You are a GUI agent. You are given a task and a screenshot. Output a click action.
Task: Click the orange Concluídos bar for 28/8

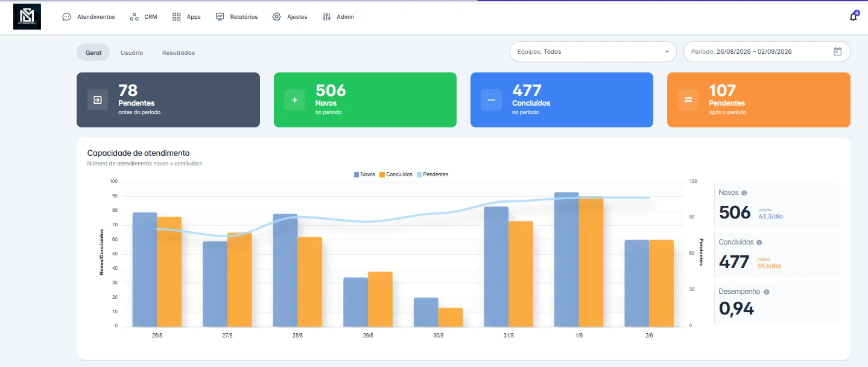coord(309,282)
